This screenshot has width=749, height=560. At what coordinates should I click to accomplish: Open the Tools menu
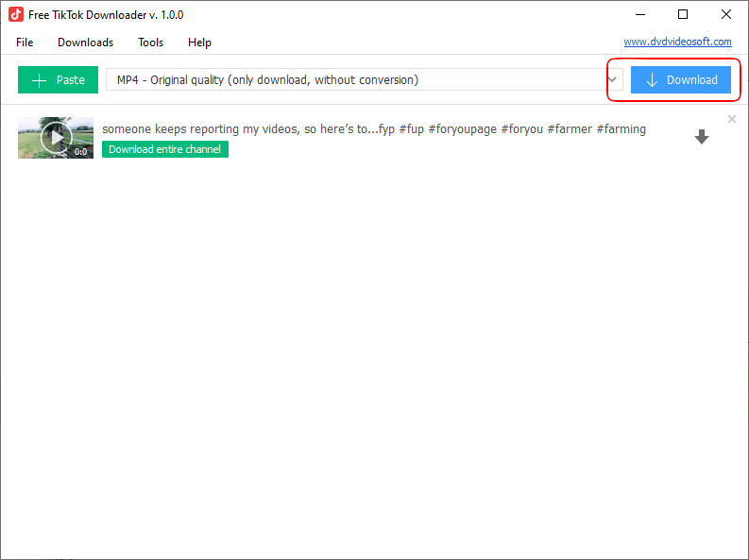(x=150, y=42)
